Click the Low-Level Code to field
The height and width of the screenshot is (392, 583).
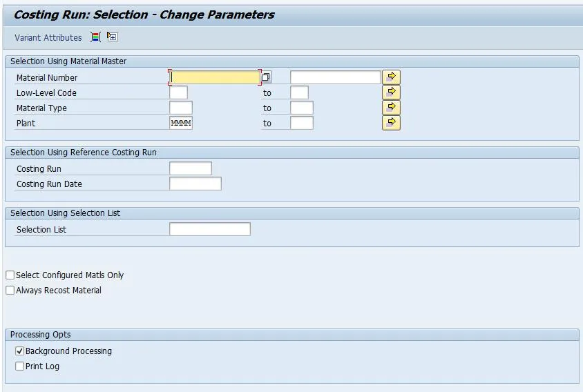[299, 92]
